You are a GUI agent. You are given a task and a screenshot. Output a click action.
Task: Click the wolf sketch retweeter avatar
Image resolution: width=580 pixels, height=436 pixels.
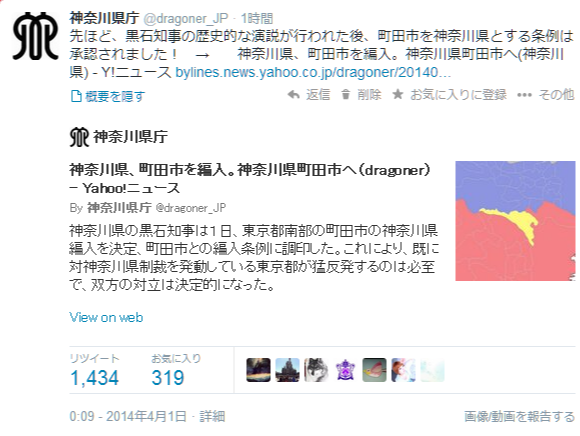pyautogui.click(x=316, y=370)
